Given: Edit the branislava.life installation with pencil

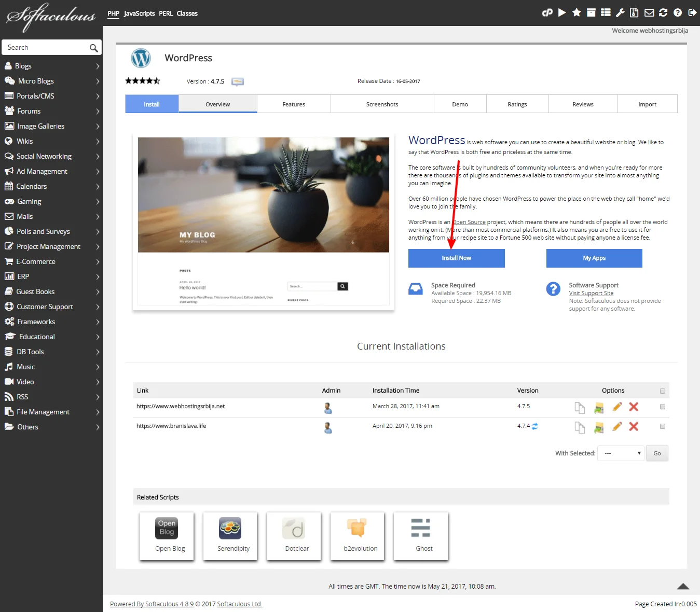Looking at the screenshot, I should tap(617, 427).
